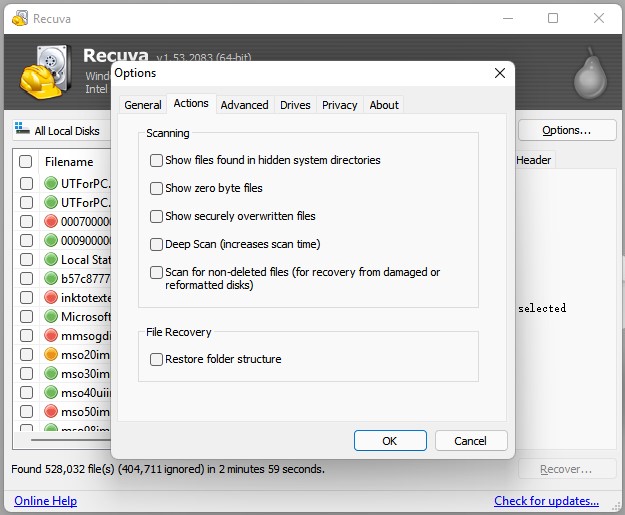Click the Filename column header
625x515 pixels.
tap(75, 161)
